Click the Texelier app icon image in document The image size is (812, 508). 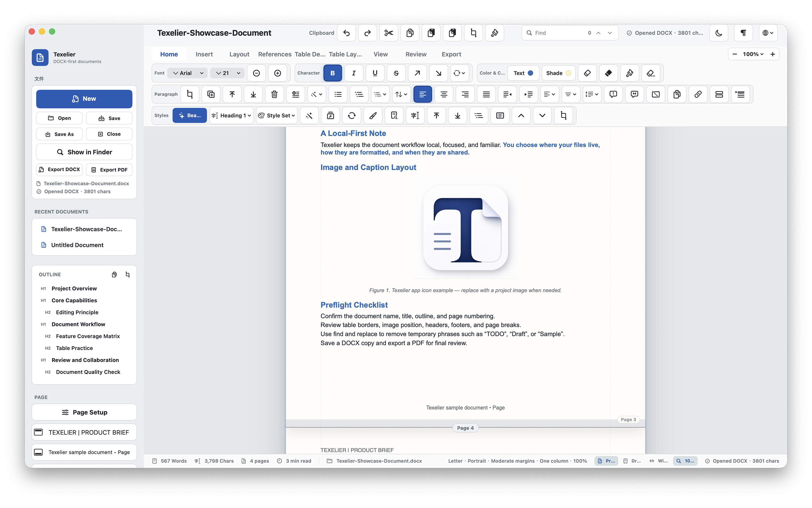[465, 228]
